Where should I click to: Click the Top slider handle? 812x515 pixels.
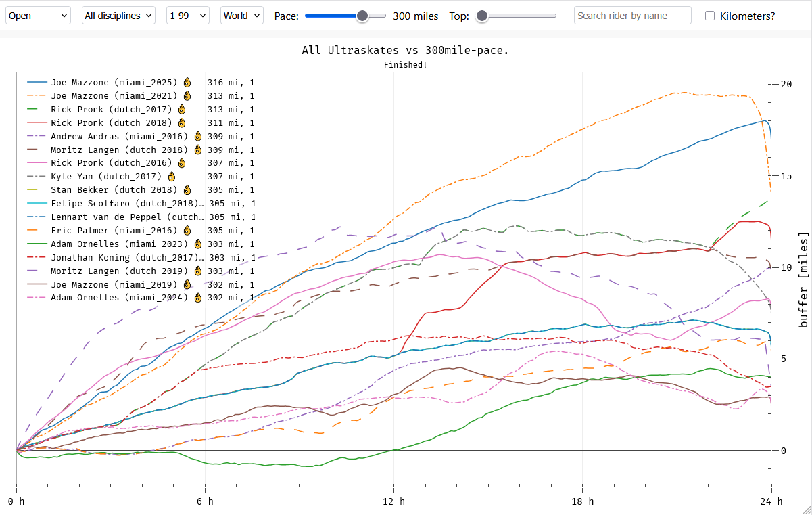point(482,15)
